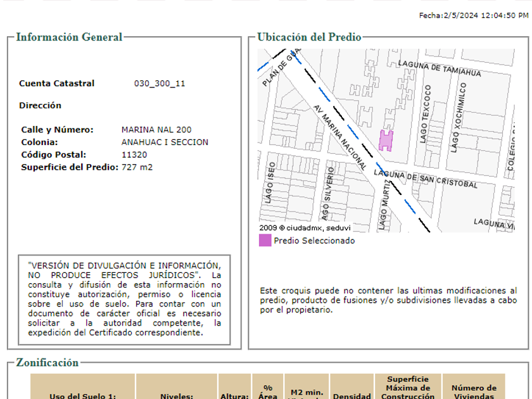532x399 pixels.
Task: Click the Calle y Número label
Action: pyautogui.click(x=57, y=130)
